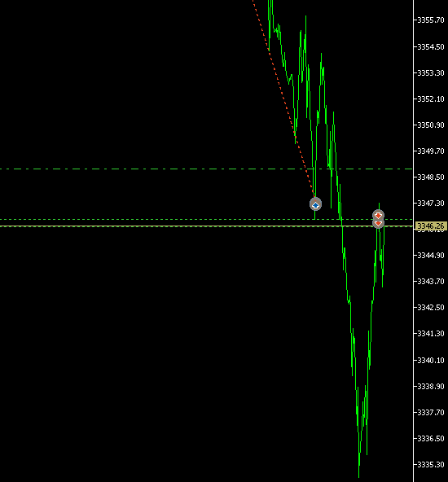Viewport: 448px width, 482px height.
Task: Click the 3342.50 price scale label
Action: tap(430, 308)
